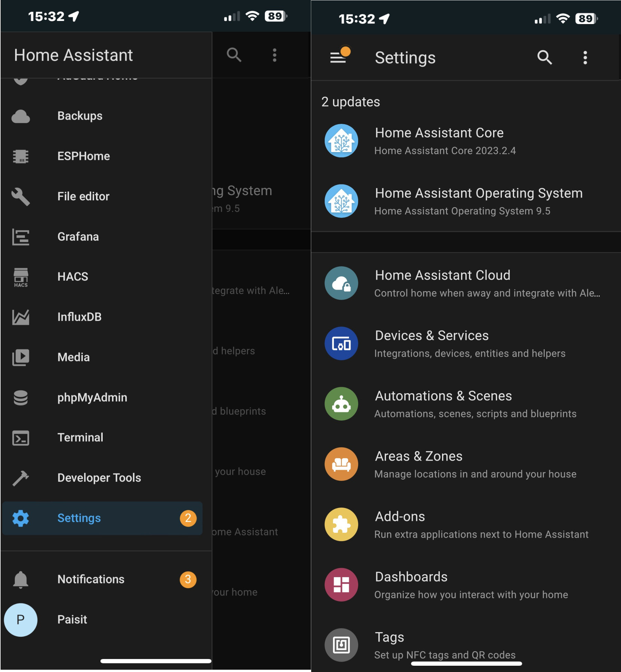Open the Notifications bell icon

(x=21, y=580)
